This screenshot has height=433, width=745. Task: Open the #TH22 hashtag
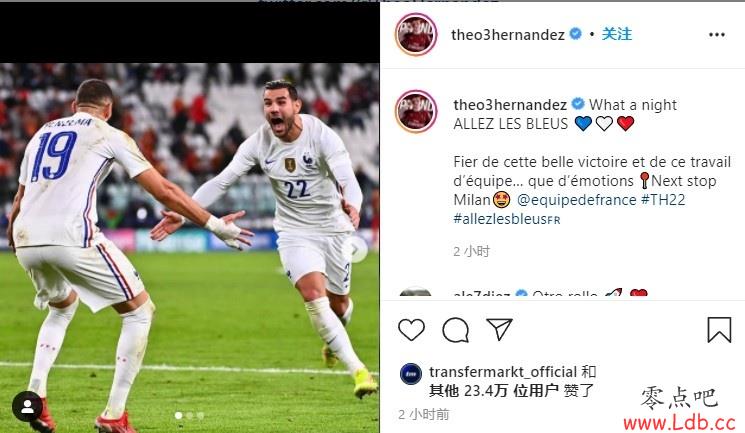point(663,200)
